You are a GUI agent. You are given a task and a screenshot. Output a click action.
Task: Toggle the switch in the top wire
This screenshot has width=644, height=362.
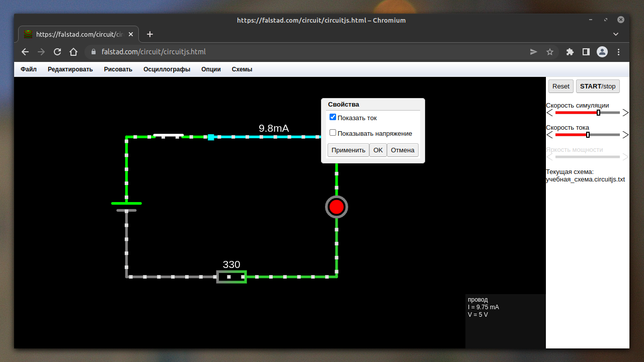click(169, 136)
